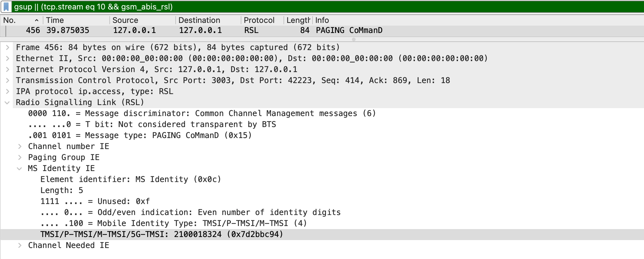
Task: Collapse the MS Identity IE node
Action: point(20,168)
